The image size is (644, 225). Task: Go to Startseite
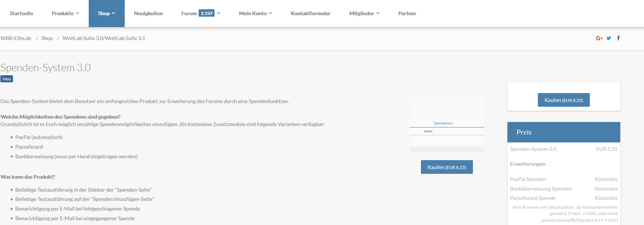pyautogui.click(x=22, y=13)
